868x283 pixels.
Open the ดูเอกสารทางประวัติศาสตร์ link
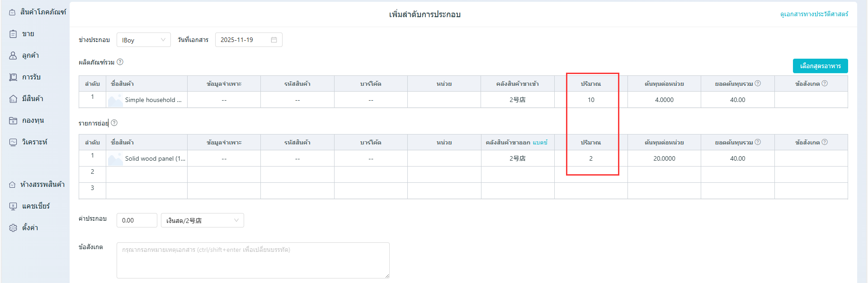[814, 14]
